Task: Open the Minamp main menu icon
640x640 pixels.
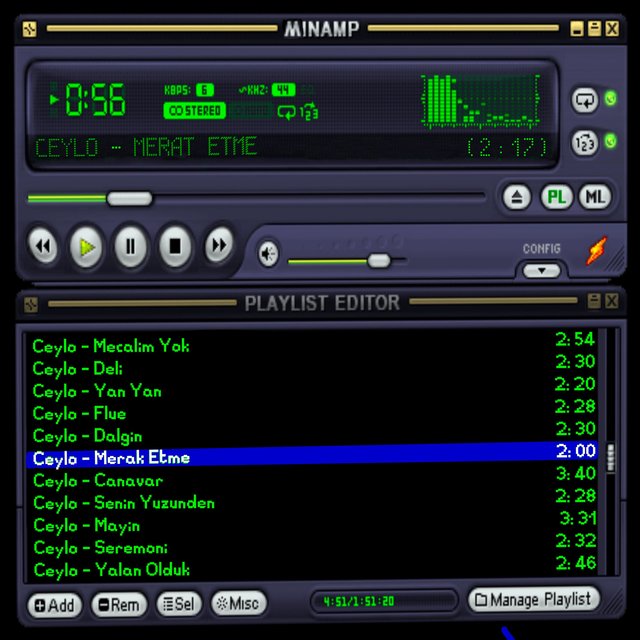Action: click(x=29, y=29)
